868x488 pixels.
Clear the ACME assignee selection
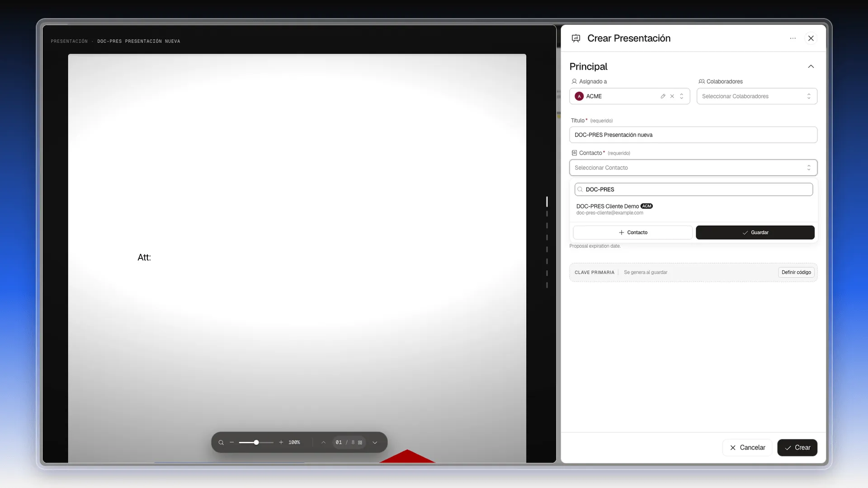(x=672, y=96)
